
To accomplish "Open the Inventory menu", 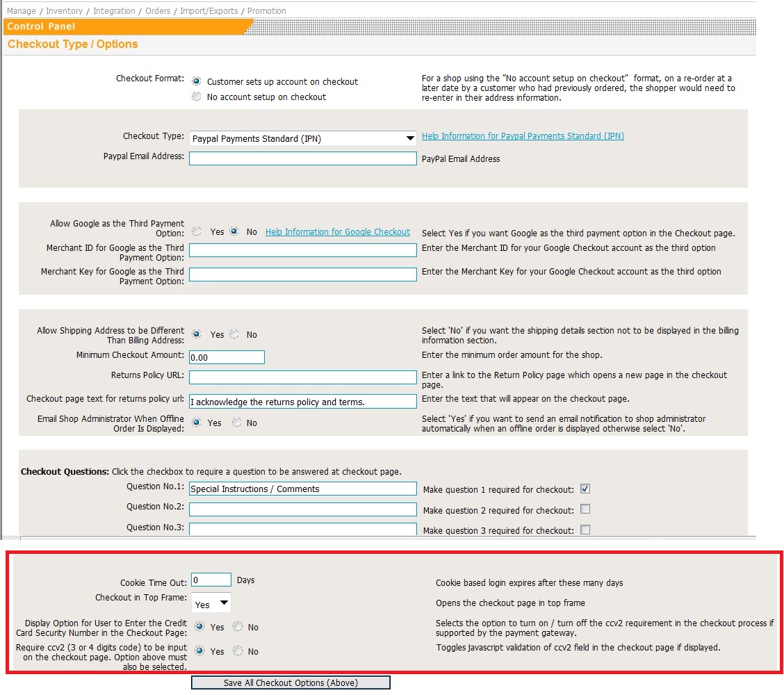I will click(64, 11).
